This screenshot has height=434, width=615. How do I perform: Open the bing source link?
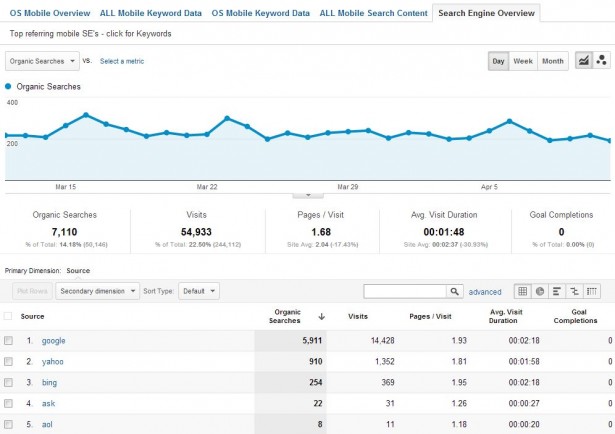click(x=49, y=382)
